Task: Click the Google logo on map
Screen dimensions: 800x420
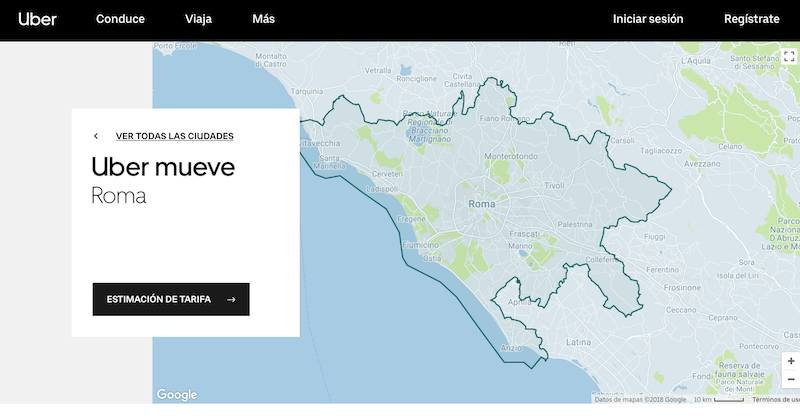Action: tap(177, 394)
